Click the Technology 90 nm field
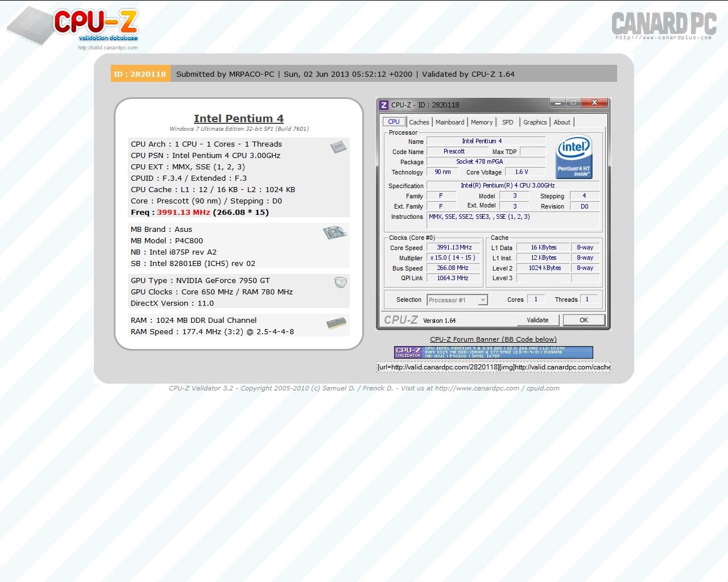Viewport: 728px width, 582px height. 442,172
